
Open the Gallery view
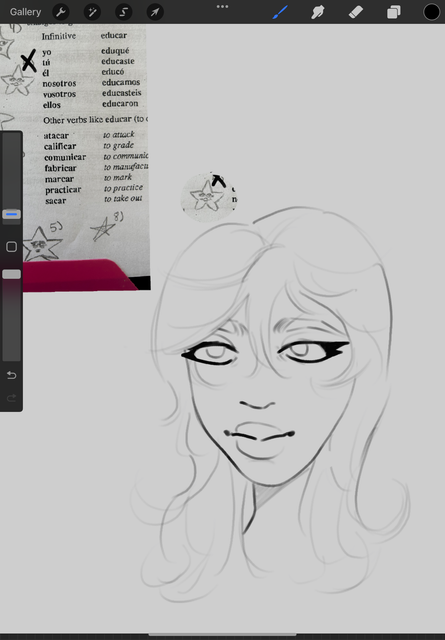[x=25, y=12]
